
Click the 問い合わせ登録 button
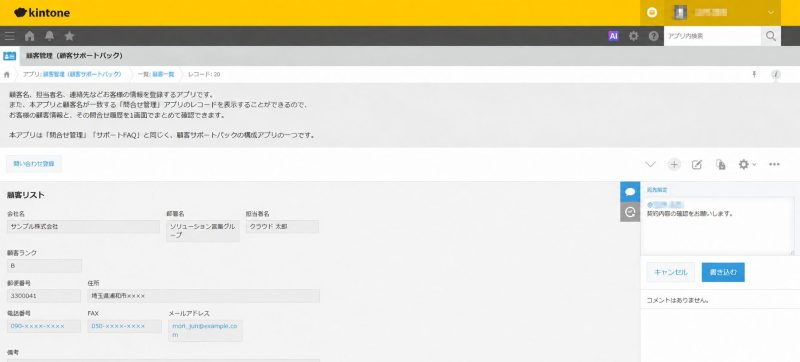click(x=34, y=164)
